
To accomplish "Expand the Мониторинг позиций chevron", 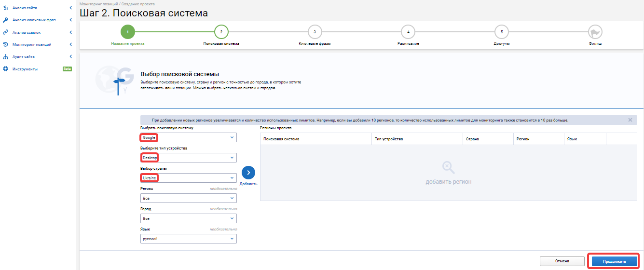I will [70, 44].
